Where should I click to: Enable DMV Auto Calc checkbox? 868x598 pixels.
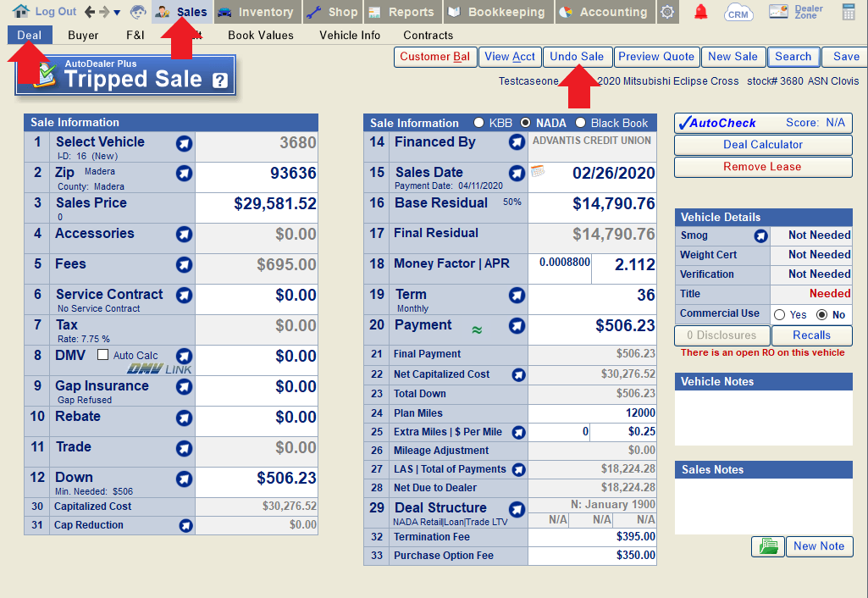[103, 354]
